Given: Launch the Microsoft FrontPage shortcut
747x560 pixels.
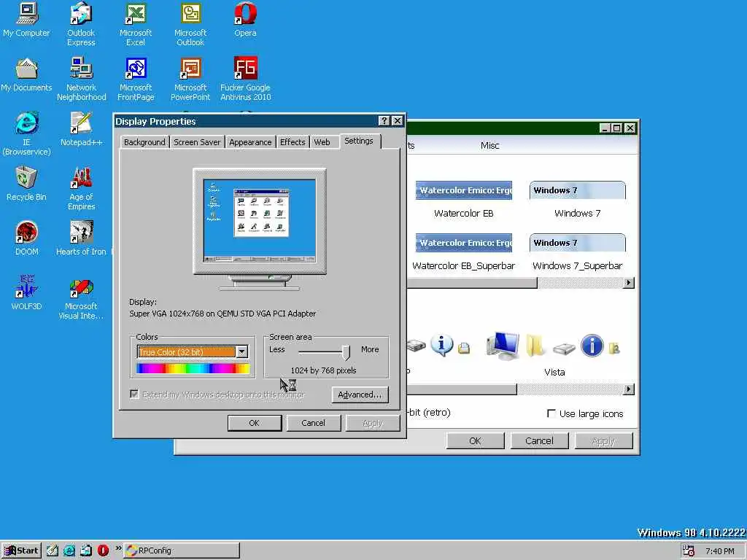Looking at the screenshot, I should tap(136, 79).
